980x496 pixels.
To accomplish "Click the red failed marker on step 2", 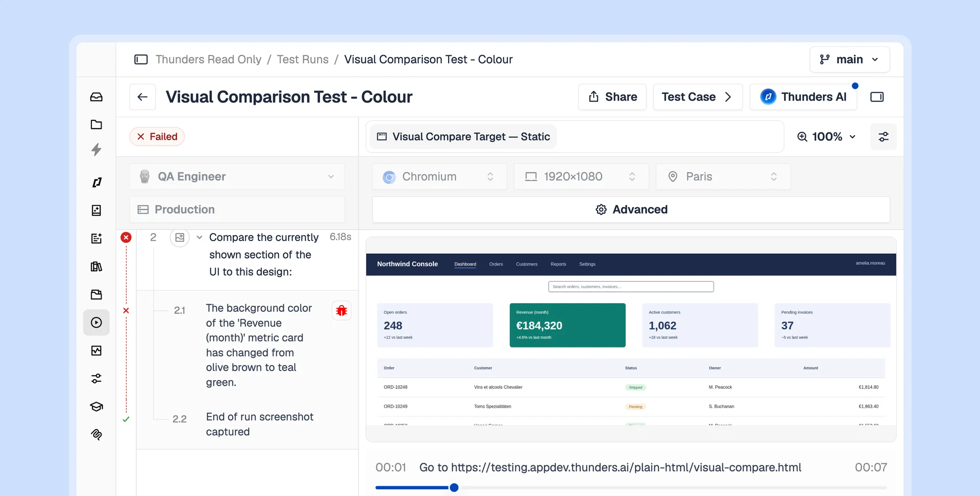I will [x=126, y=237].
